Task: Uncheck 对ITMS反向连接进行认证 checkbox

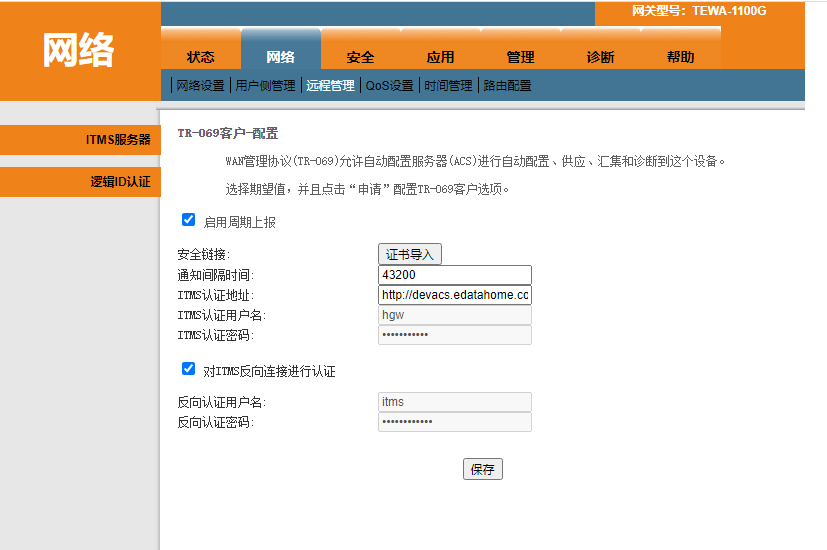Action: (x=188, y=369)
